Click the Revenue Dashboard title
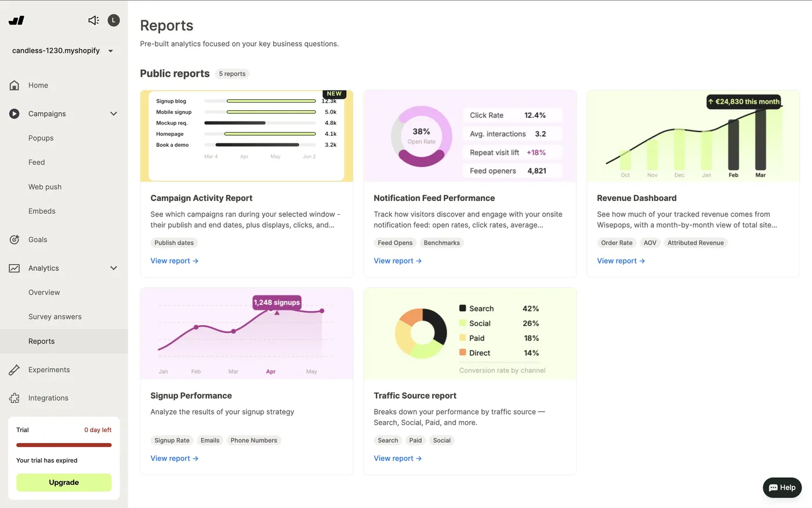 (x=637, y=198)
